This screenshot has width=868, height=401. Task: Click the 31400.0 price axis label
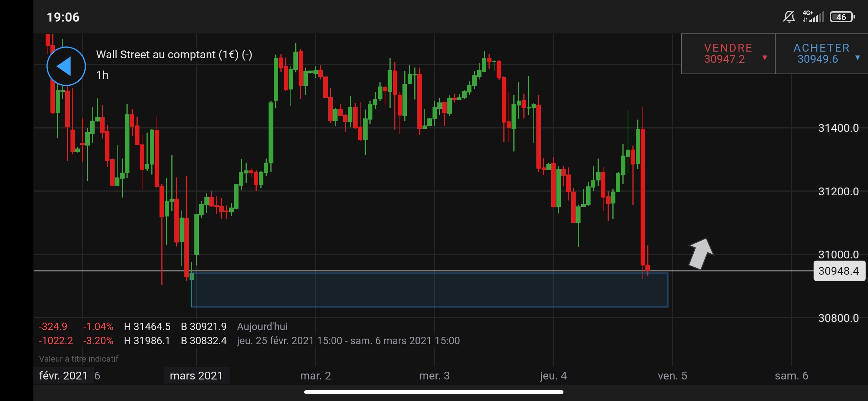click(x=838, y=128)
